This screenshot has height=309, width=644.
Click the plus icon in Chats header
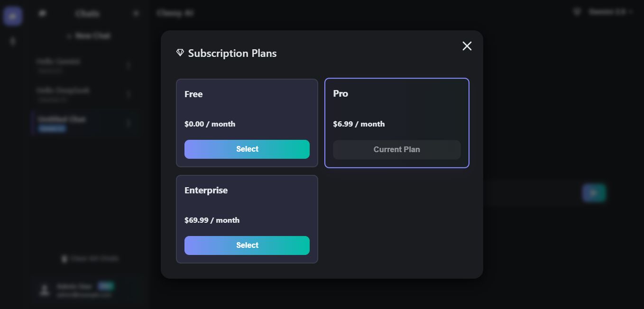click(x=136, y=14)
